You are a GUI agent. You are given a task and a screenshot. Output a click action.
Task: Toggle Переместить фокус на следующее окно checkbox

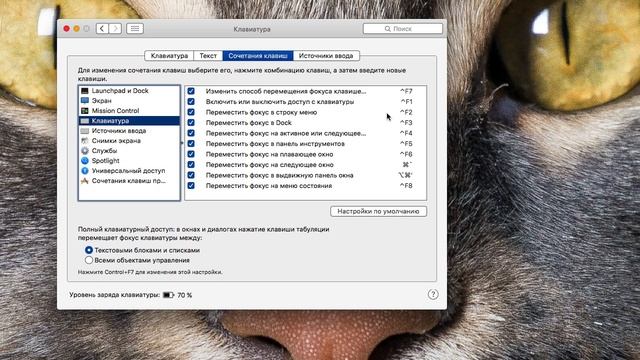[191, 164]
